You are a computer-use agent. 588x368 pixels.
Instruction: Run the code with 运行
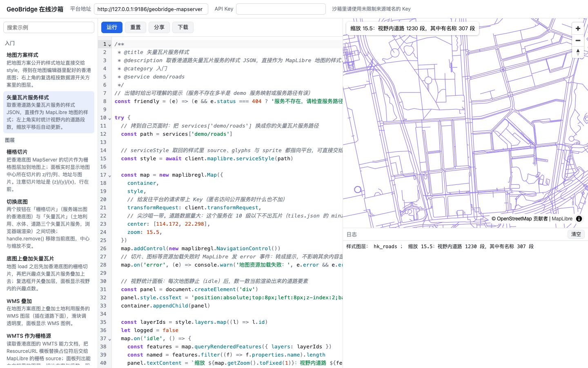112,27
